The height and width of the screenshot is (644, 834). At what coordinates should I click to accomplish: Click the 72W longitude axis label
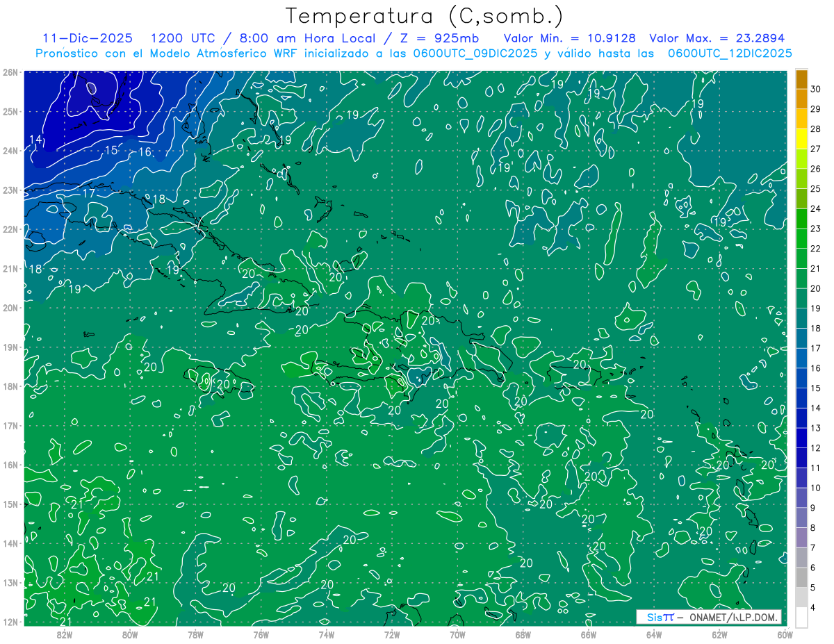[x=392, y=634]
